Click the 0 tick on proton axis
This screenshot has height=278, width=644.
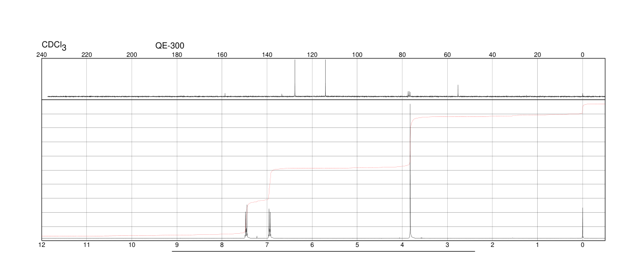pyautogui.click(x=582, y=245)
